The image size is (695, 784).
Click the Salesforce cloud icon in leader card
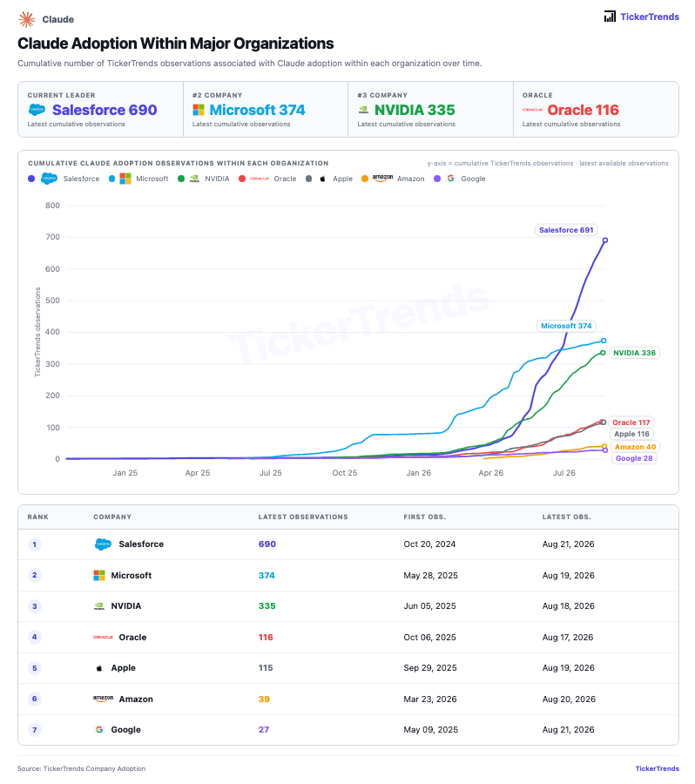click(x=37, y=110)
